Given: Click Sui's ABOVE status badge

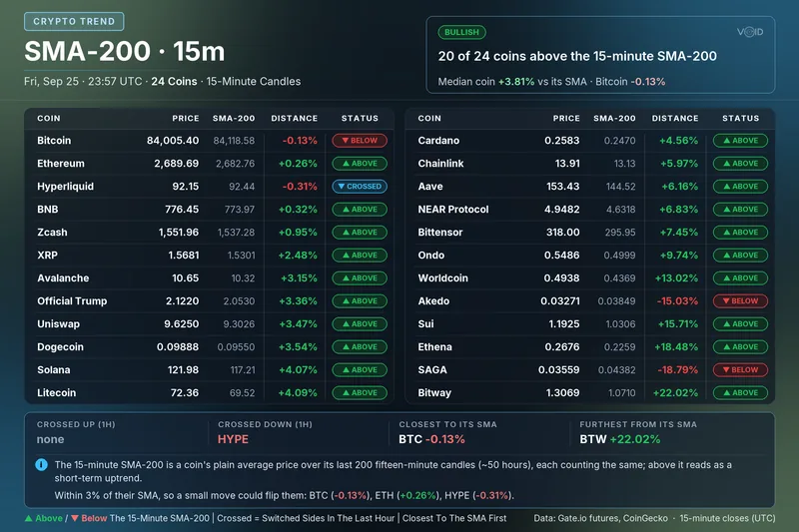Looking at the screenshot, I should [740, 323].
